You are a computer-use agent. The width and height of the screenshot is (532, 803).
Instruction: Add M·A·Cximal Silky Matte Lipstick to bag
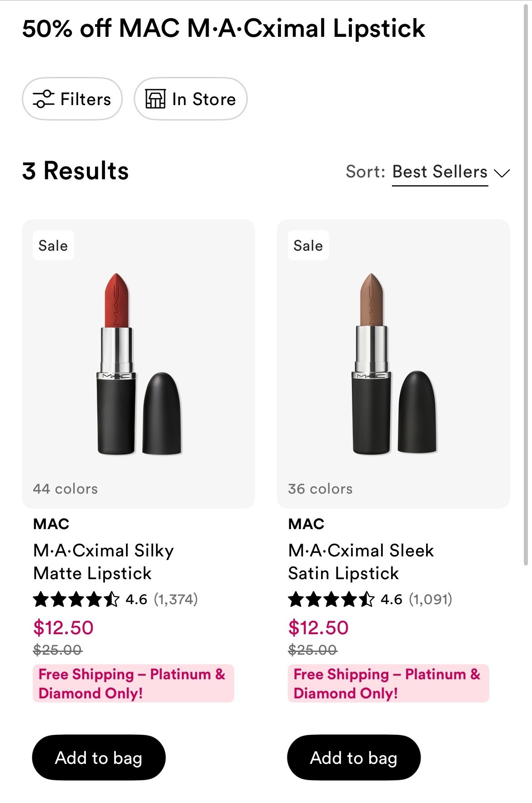coord(98,758)
